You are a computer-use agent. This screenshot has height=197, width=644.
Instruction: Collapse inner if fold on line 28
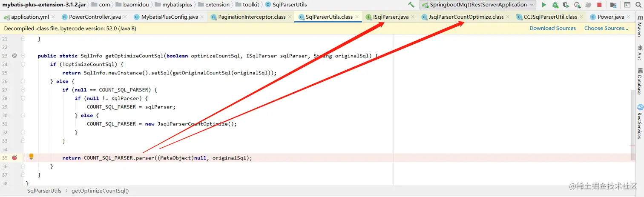coord(23,98)
